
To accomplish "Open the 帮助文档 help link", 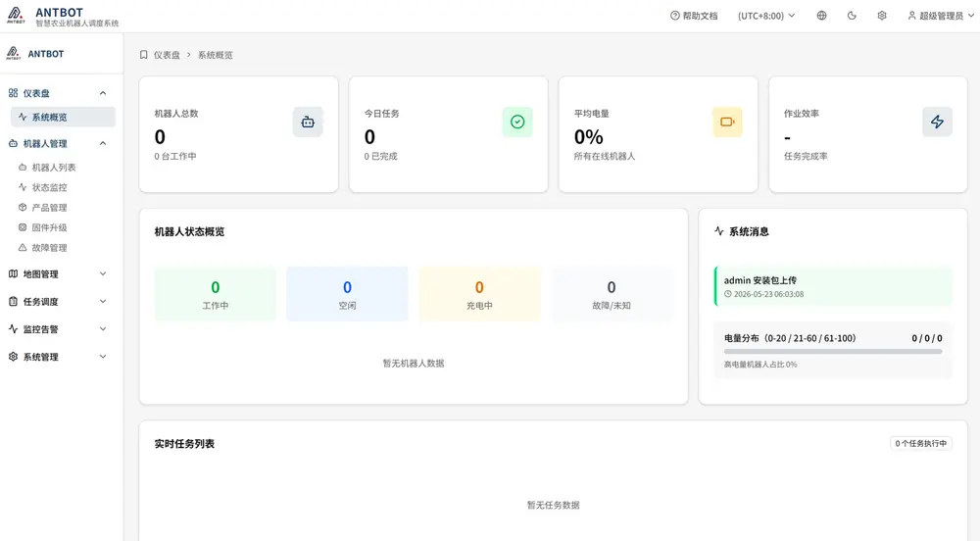I will [x=694, y=16].
